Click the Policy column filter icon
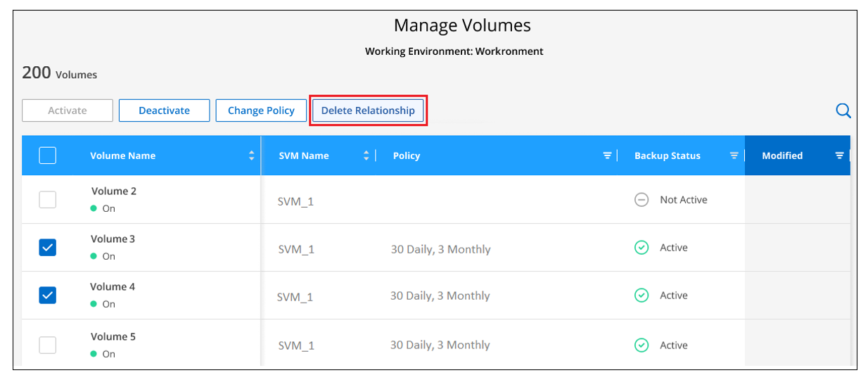 [x=607, y=156]
